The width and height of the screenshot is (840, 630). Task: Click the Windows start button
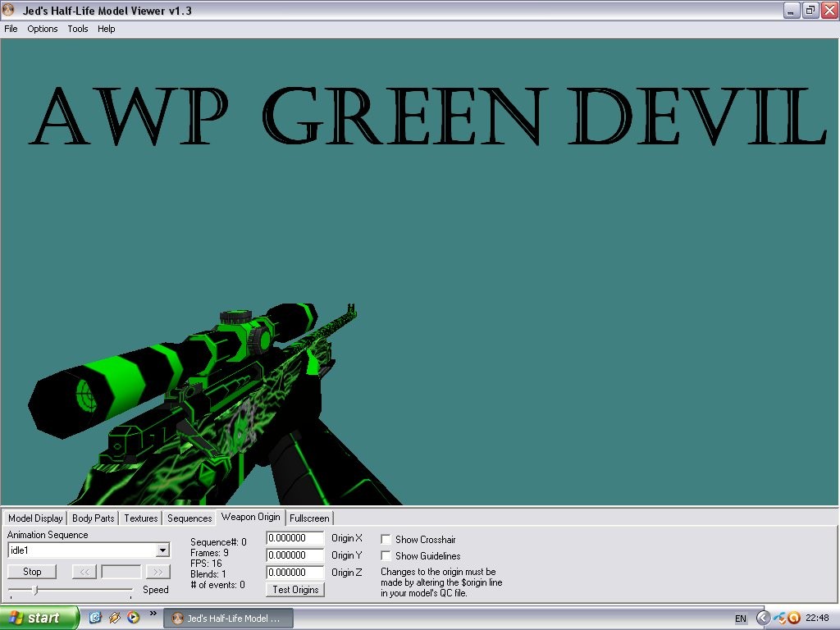39,619
